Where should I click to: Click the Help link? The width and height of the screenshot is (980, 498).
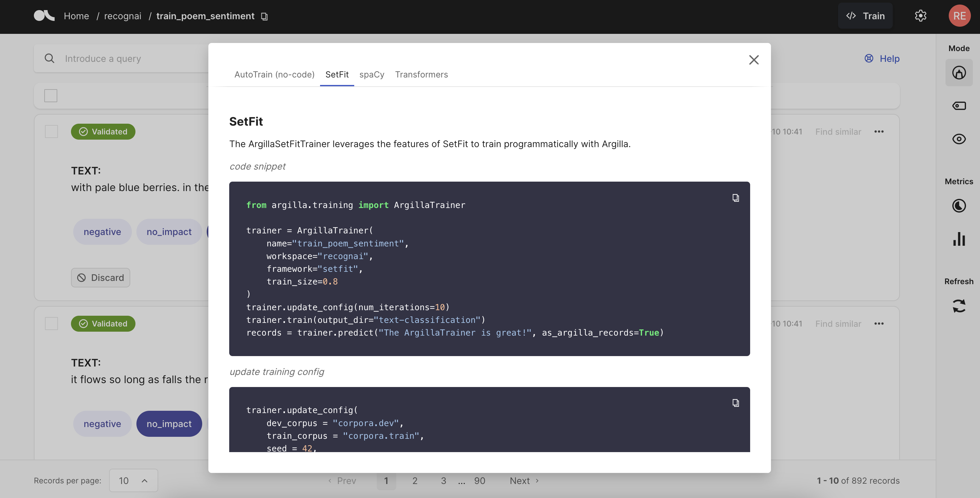(889, 59)
